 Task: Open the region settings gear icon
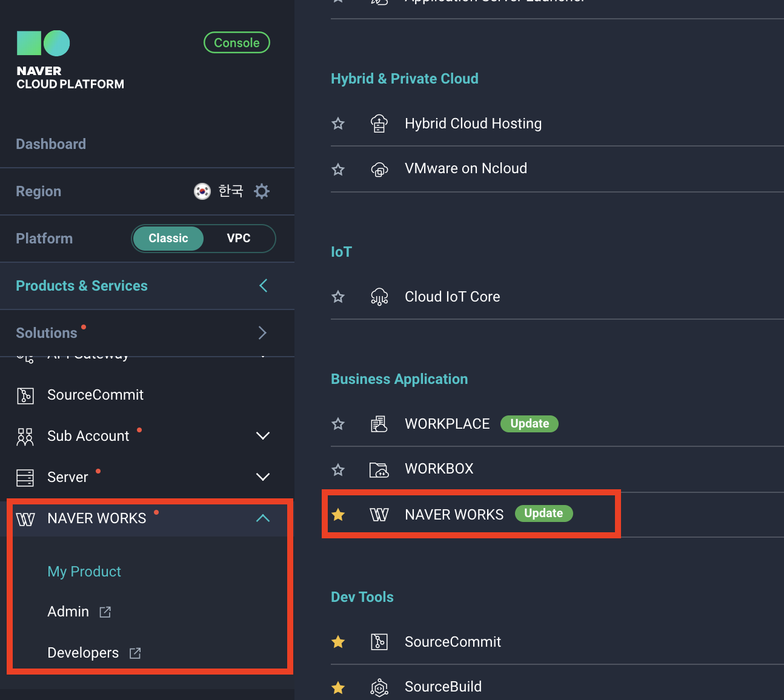[262, 191]
